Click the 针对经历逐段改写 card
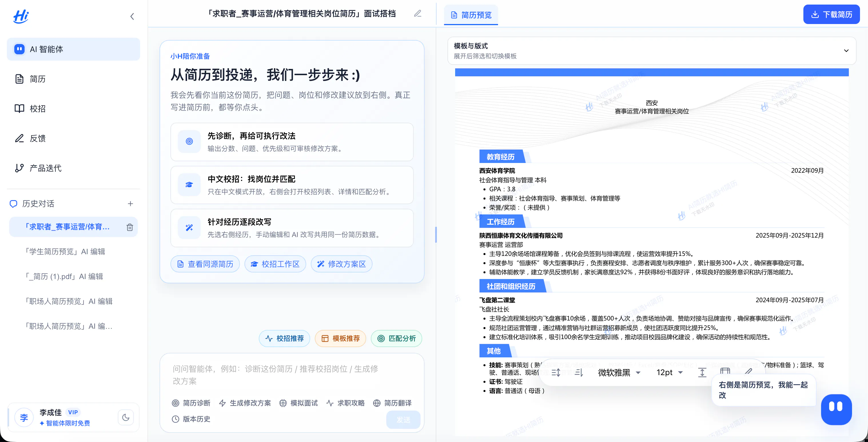Screen dimensions: 868x442 tap(292, 228)
